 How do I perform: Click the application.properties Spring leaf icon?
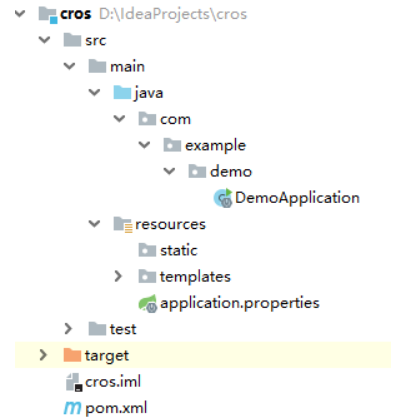(148, 303)
